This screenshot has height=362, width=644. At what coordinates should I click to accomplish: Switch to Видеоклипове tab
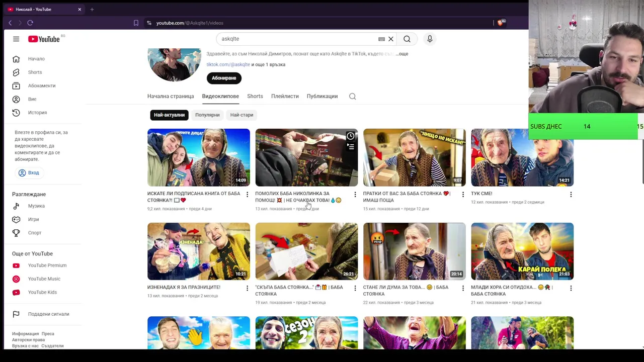pyautogui.click(x=220, y=97)
